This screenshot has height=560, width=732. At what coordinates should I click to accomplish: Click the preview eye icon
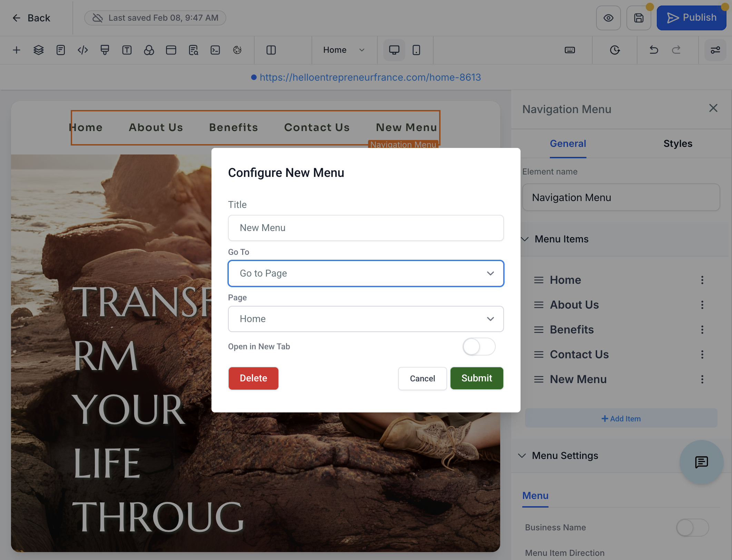point(609,18)
